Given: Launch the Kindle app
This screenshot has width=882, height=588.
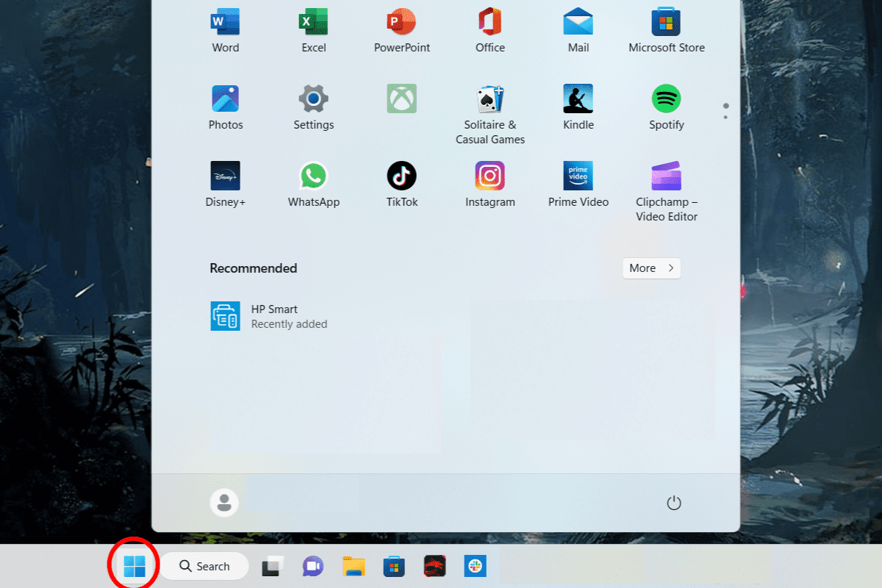Looking at the screenshot, I should coord(578,107).
